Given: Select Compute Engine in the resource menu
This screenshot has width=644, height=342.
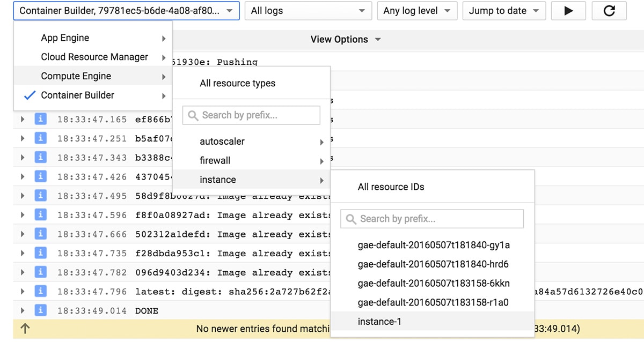Looking at the screenshot, I should click(x=93, y=76).
